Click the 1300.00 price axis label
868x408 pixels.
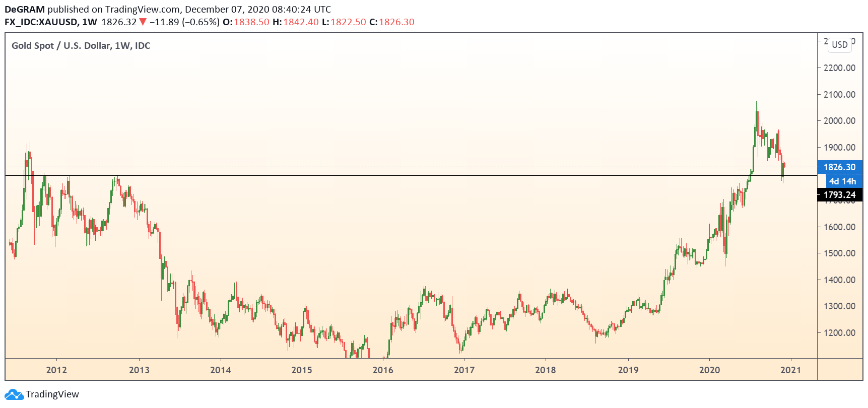point(839,306)
